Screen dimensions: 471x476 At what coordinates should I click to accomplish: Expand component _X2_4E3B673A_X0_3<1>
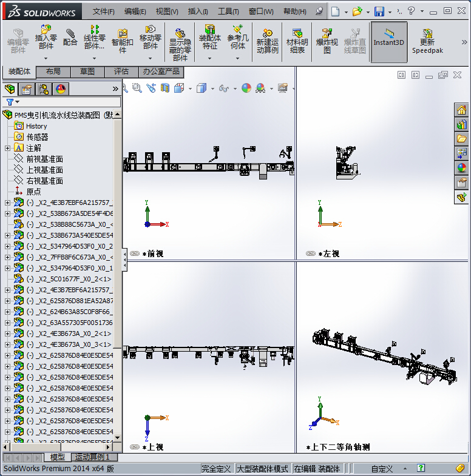(x=8, y=344)
